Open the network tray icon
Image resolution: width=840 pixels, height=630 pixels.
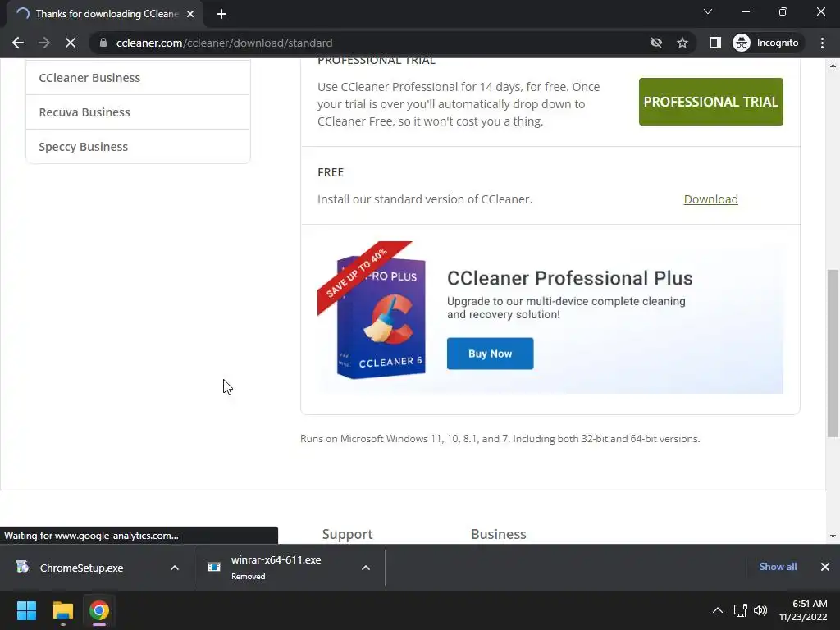coord(741,610)
